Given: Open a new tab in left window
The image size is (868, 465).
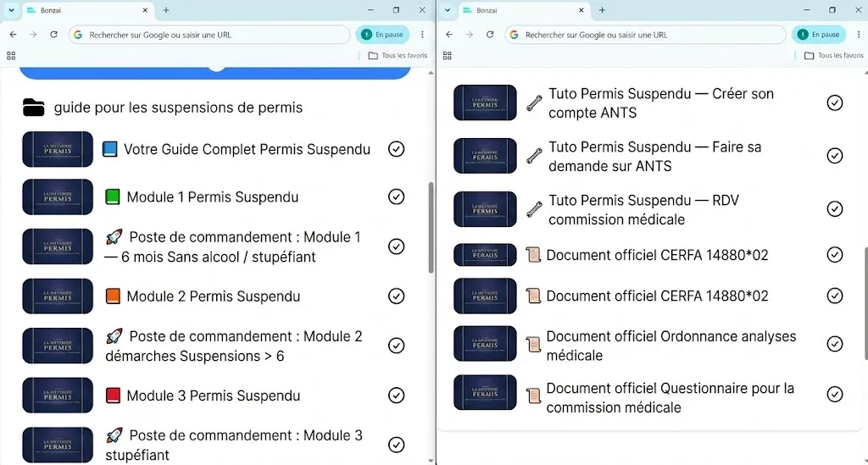Looking at the screenshot, I should click(165, 10).
